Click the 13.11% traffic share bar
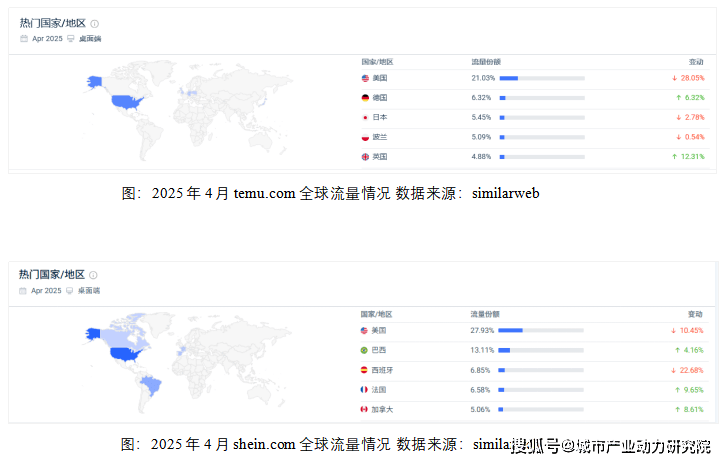This screenshot has width=725, height=463. 541,350
